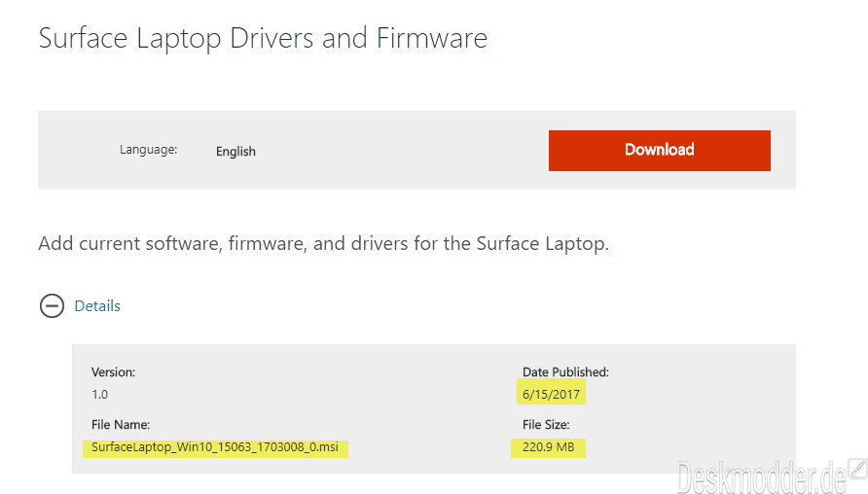Screen dimensions: 868x494
Task: Click the File Size: label
Action: point(546,425)
